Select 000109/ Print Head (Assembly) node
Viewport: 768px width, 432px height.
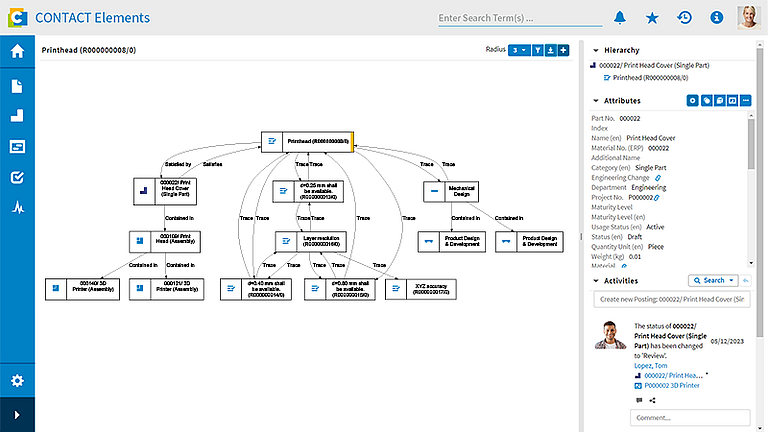(165, 241)
